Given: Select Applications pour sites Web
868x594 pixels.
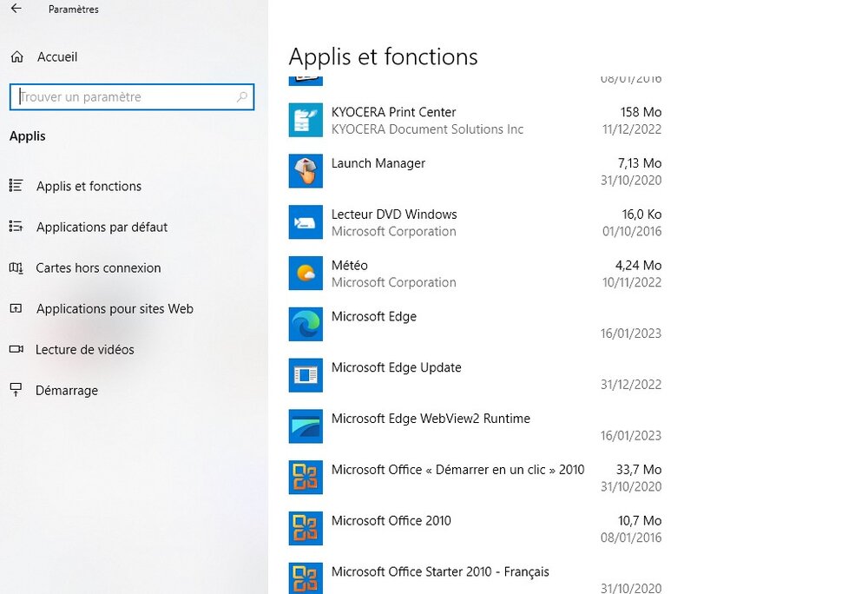Looking at the screenshot, I should (x=115, y=308).
